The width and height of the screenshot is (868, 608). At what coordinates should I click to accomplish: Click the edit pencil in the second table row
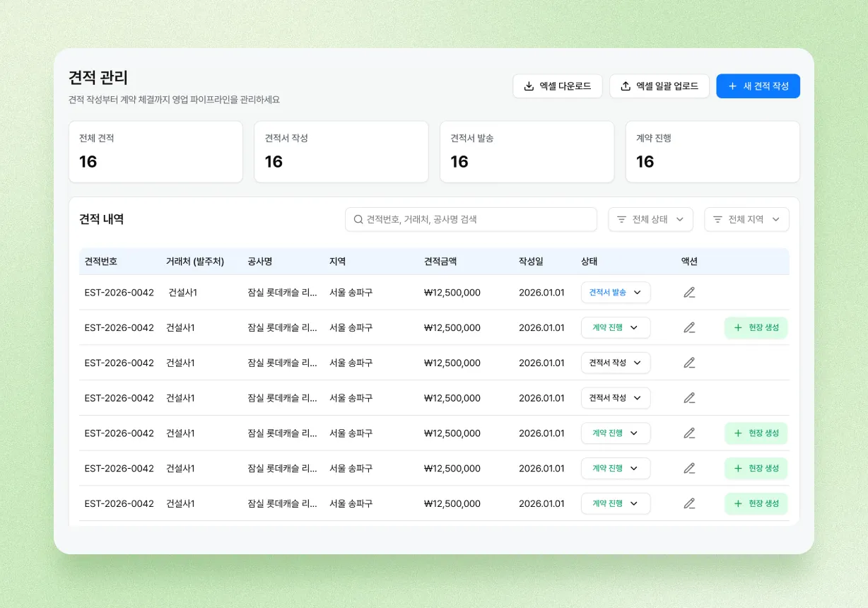click(x=689, y=327)
